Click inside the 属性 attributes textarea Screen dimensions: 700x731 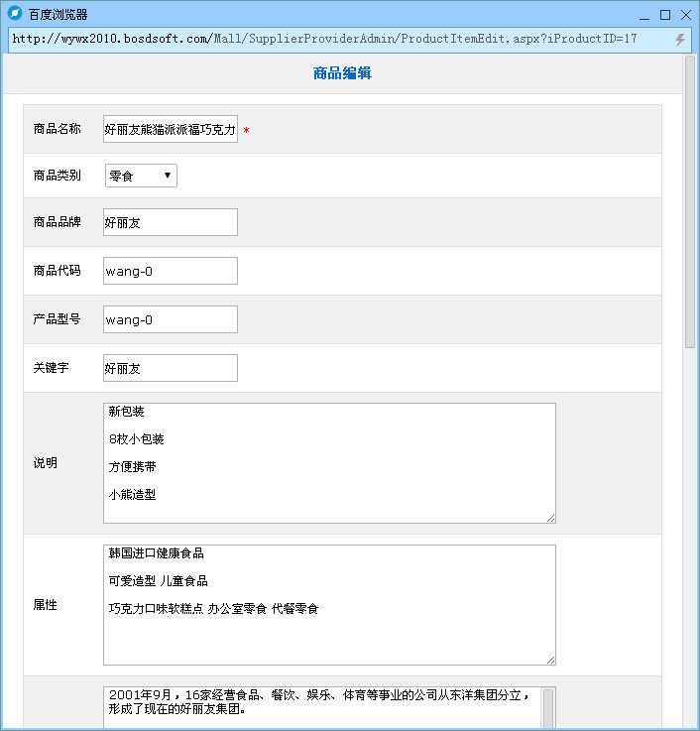[329, 605]
